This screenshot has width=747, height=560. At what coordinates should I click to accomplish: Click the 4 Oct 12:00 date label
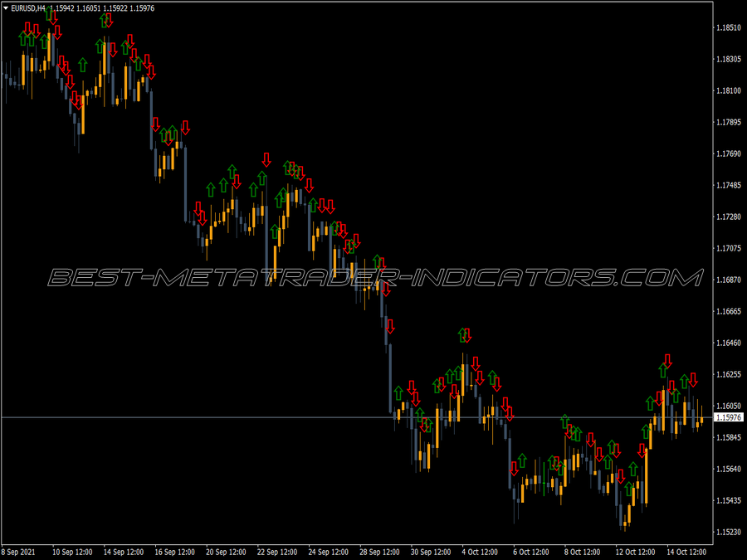pyautogui.click(x=480, y=552)
